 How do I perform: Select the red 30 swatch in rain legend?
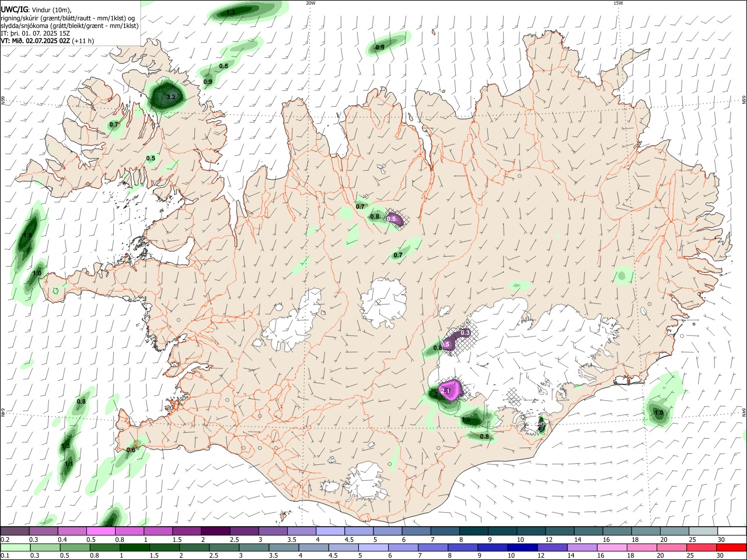[731, 547]
